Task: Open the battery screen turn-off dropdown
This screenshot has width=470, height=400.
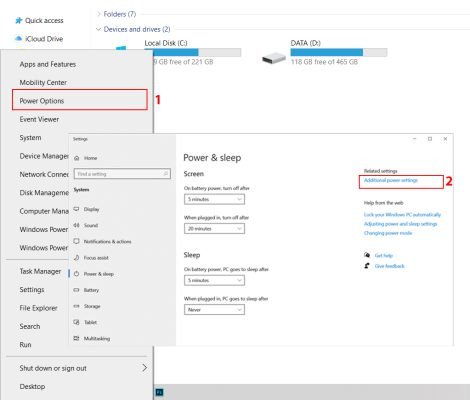Action: tap(214, 199)
